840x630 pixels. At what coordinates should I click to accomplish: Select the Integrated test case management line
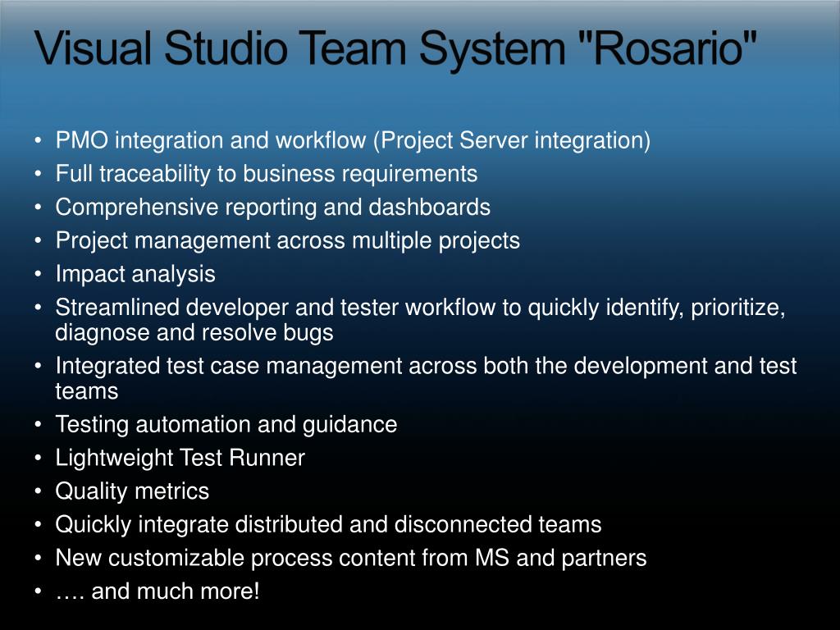426,367
